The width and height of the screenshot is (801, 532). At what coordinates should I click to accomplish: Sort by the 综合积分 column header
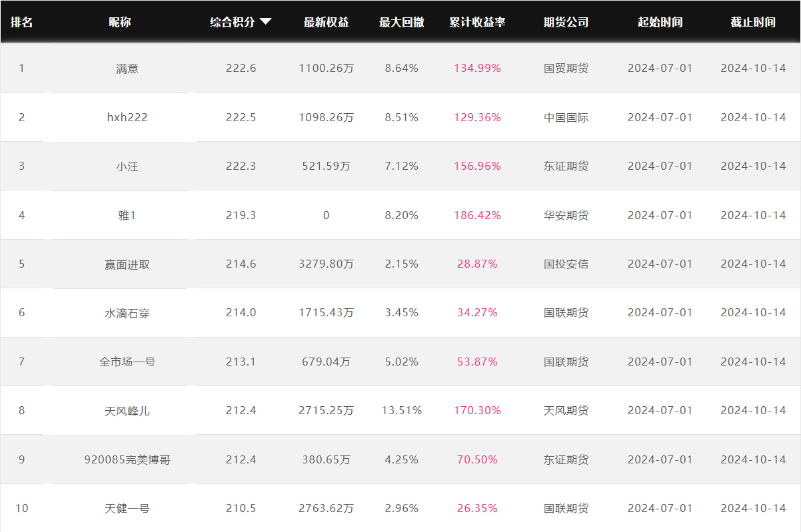(x=233, y=22)
